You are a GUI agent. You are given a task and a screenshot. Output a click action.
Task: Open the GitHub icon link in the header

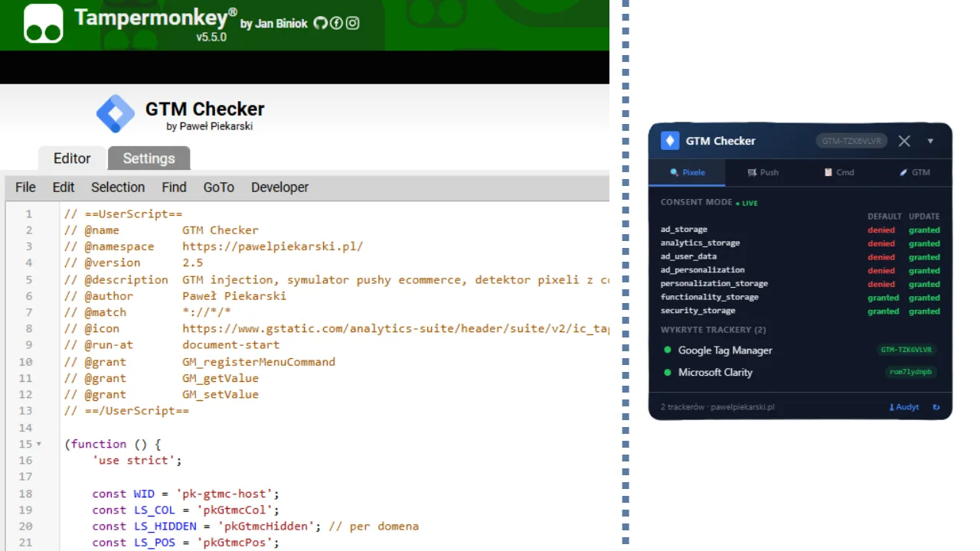(x=321, y=23)
